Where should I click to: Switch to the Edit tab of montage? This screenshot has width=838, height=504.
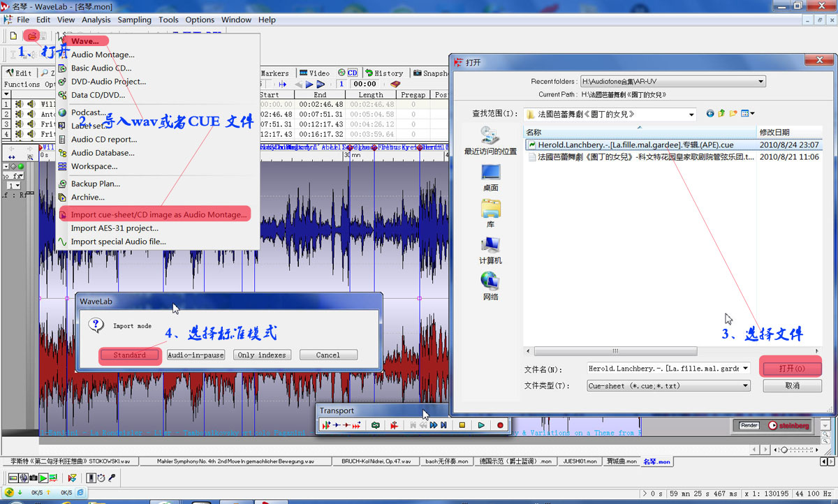[x=19, y=73]
